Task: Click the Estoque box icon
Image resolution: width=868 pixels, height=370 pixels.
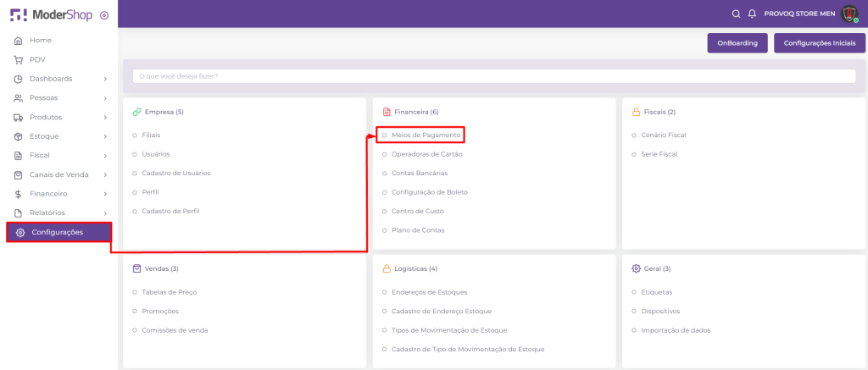Action: (x=19, y=136)
